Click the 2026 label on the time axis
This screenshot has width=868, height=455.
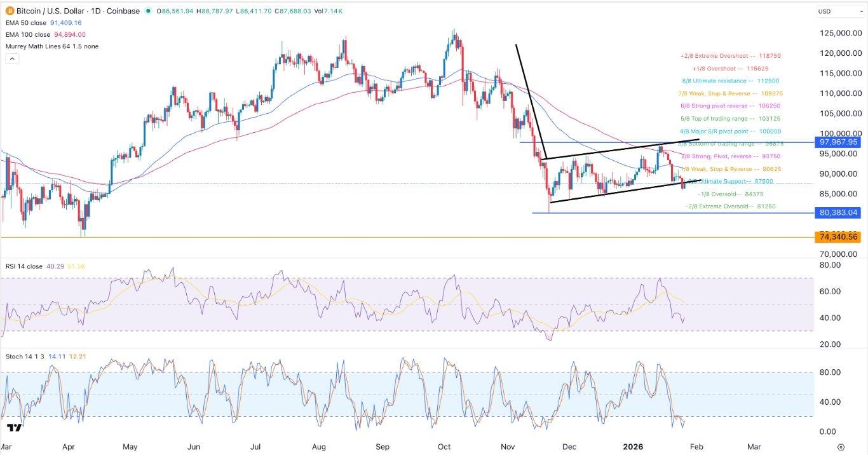tap(632, 447)
